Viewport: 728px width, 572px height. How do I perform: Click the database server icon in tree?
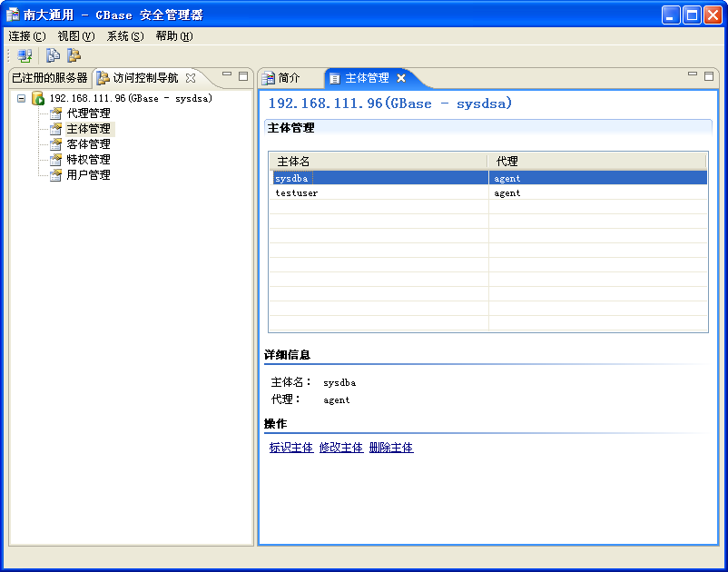point(38,98)
